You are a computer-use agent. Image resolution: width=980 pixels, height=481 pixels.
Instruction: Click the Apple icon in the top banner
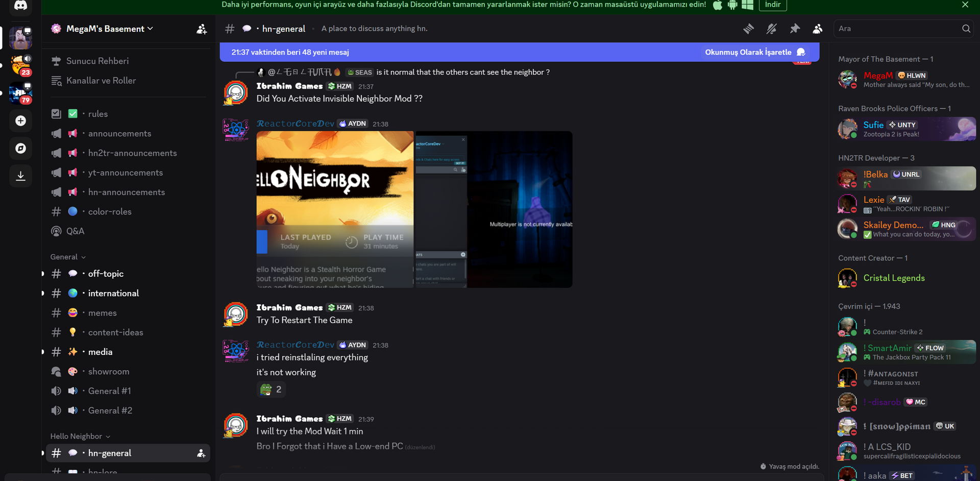pyautogui.click(x=718, y=5)
